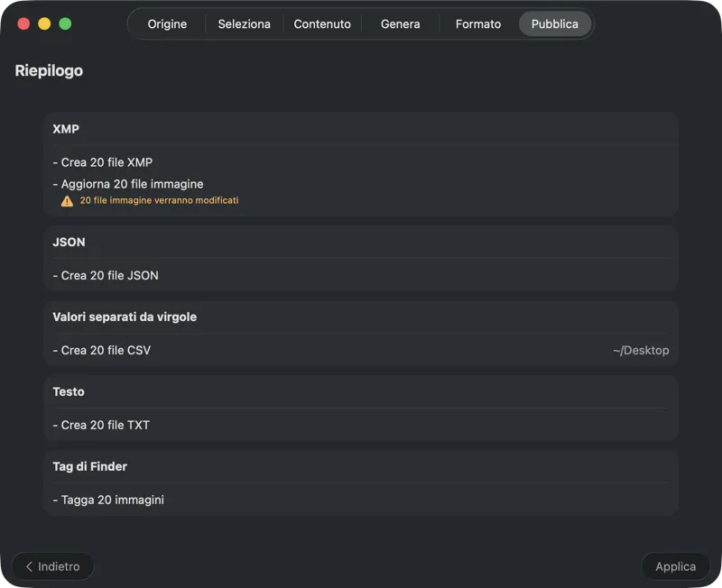Click the ~/Desktop destination path
This screenshot has width=722, height=588.
pyautogui.click(x=641, y=350)
